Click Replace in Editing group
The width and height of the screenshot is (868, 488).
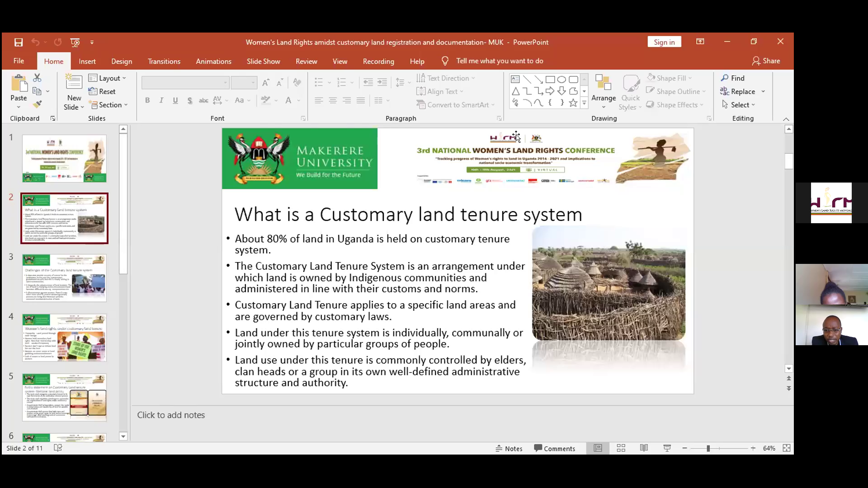point(738,91)
